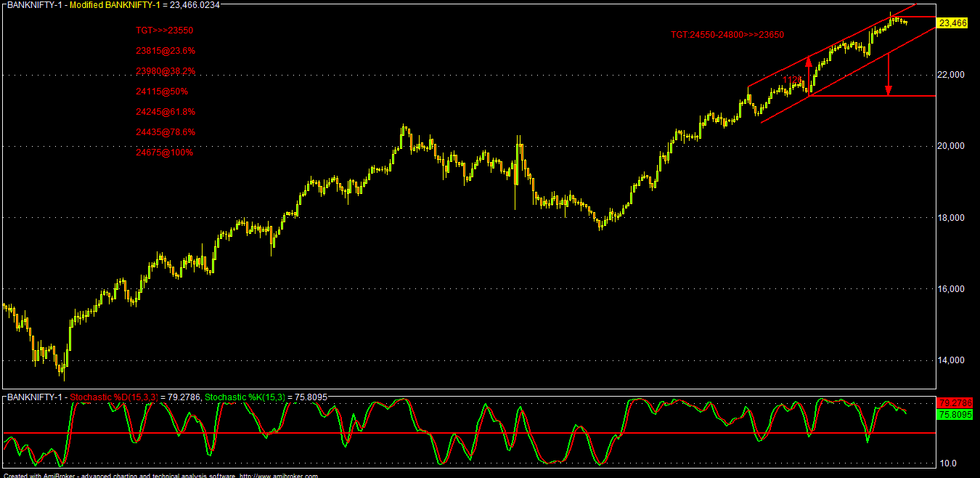
Task: Select the red horizontal line in Stochastic pane
Action: pyautogui.click(x=469, y=433)
